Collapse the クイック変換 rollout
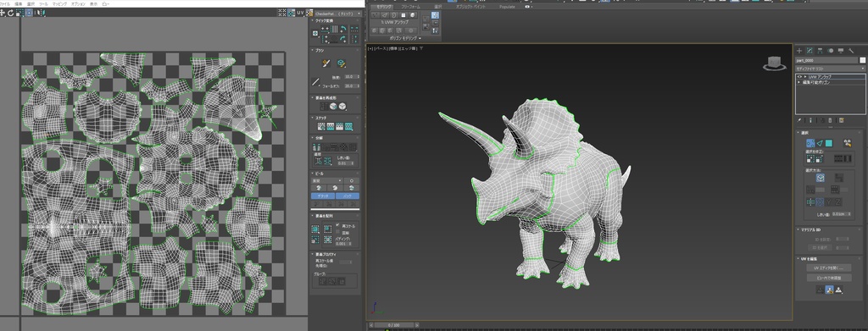 point(312,20)
